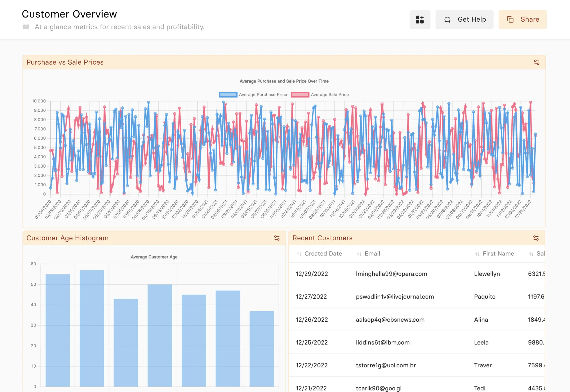The image size is (570, 392).
Task: Sort table by Created Date header
Action: [323, 253]
